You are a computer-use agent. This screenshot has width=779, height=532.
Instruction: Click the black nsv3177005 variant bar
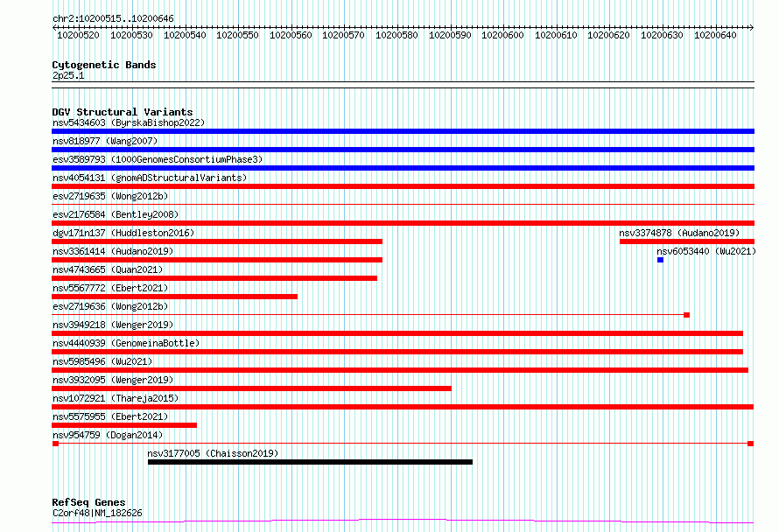[x=310, y=462]
